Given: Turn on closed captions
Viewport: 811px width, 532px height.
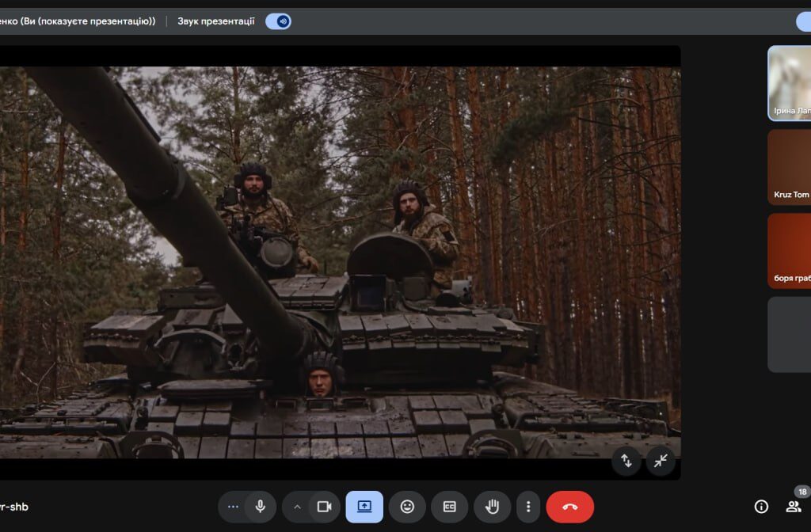Looking at the screenshot, I should (x=450, y=507).
